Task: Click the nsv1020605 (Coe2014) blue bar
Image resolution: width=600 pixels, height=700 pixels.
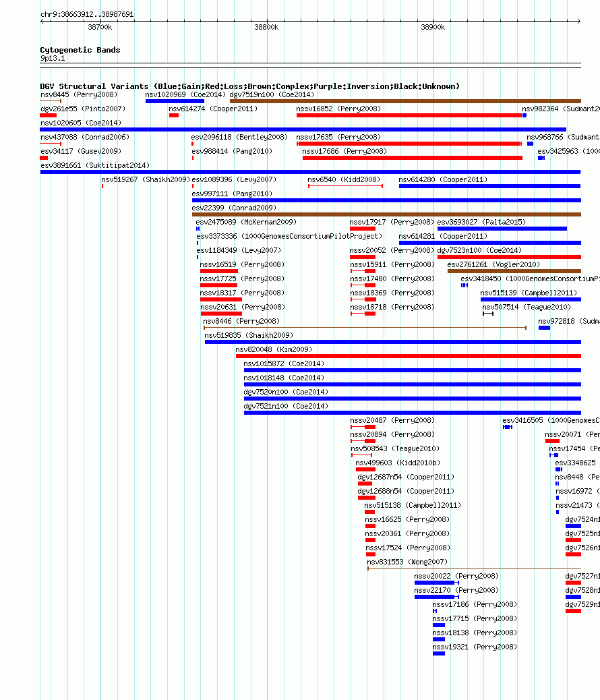Action: (x=303, y=129)
